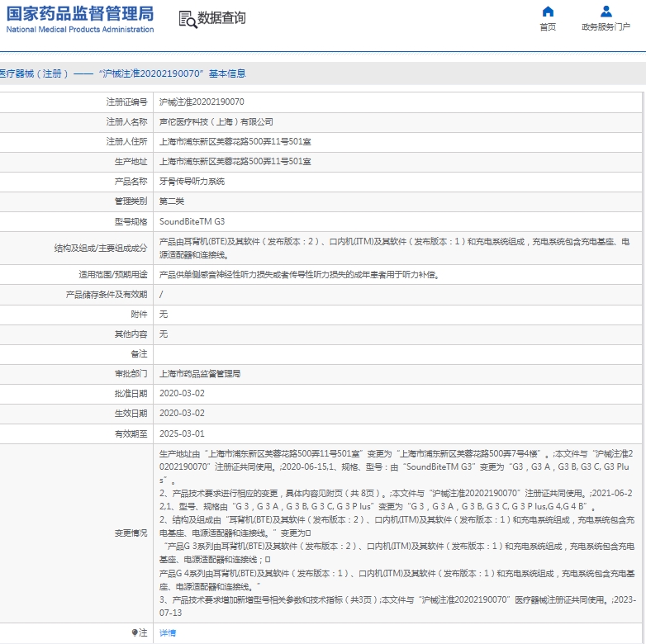This screenshot has height=644, width=646.
Task: Click the 生效日期 value 2020-03-02
Action: (182, 413)
